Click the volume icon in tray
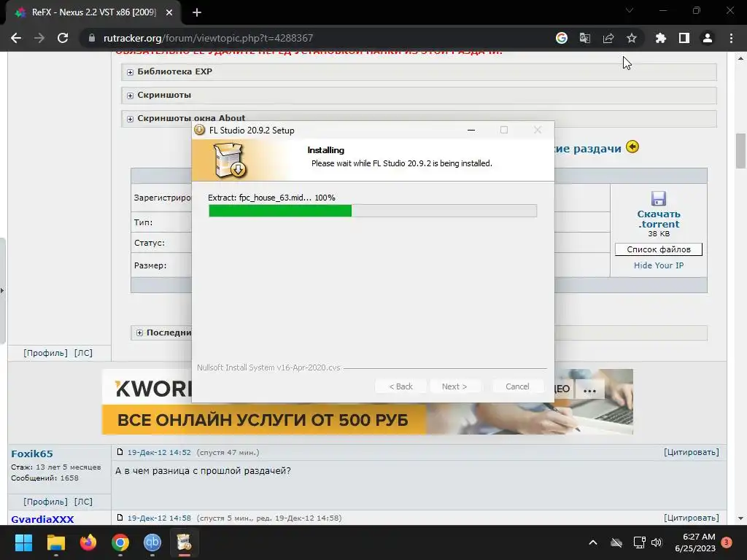747x560 pixels. pos(657,542)
